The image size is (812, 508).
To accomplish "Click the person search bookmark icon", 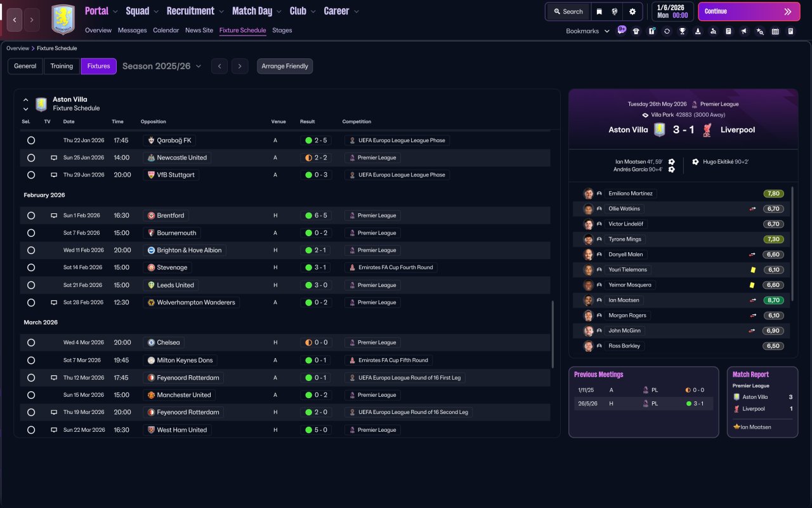I will (x=713, y=31).
